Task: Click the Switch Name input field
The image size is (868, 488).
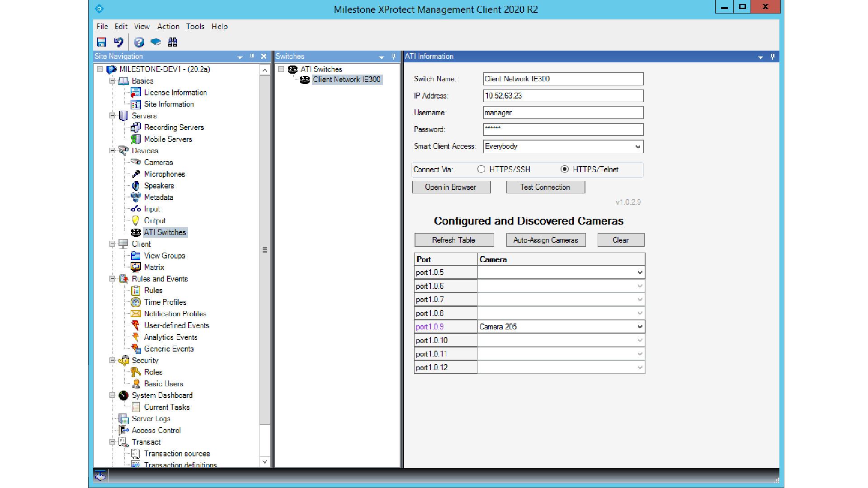Action: point(563,79)
